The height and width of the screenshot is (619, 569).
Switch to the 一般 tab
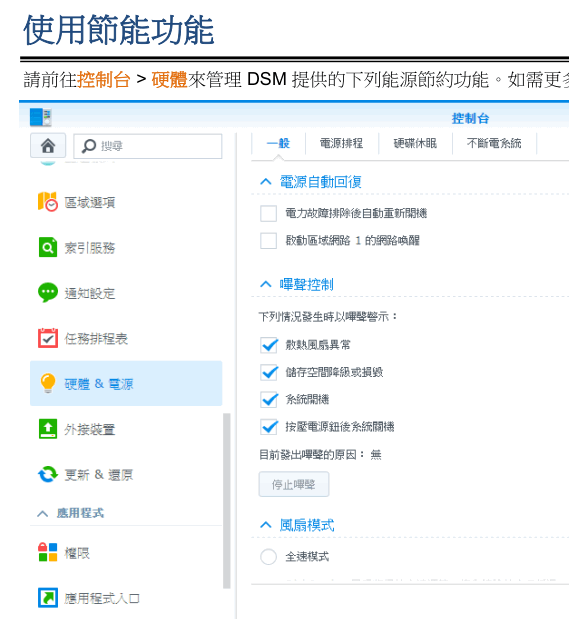278,143
